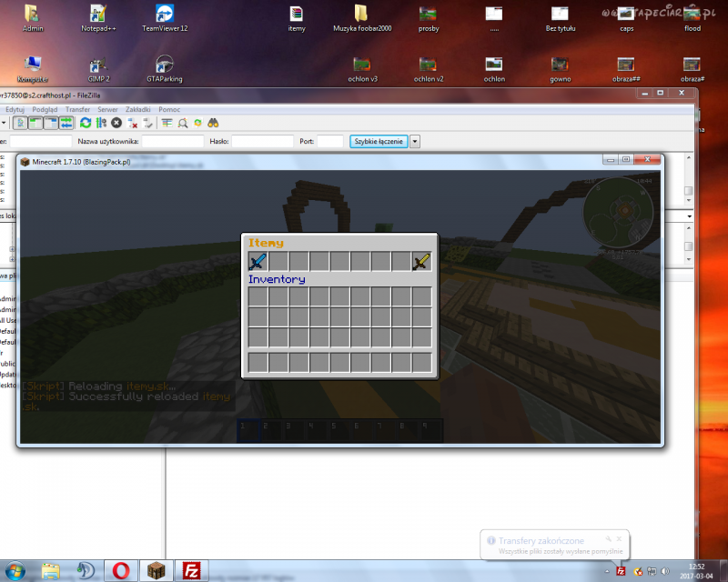Image resolution: width=728 pixels, height=582 pixels.
Task: Click the Refresh file lists icon in FileZilla
Action: point(86,123)
